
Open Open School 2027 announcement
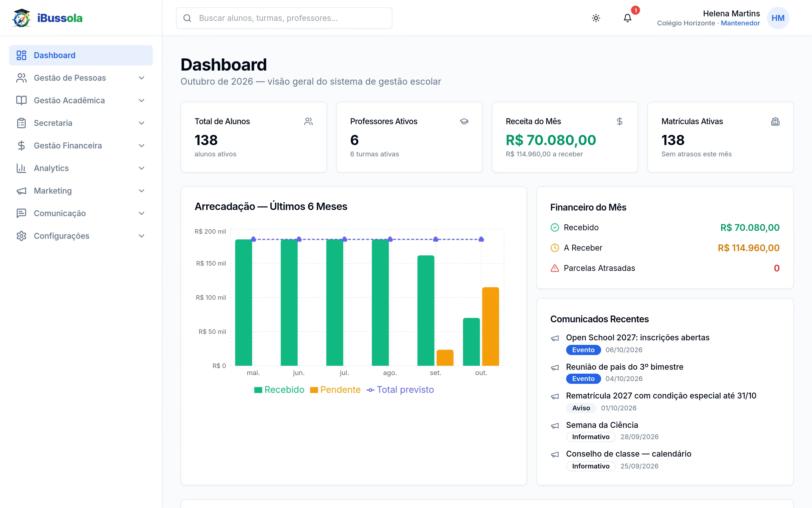click(x=637, y=337)
